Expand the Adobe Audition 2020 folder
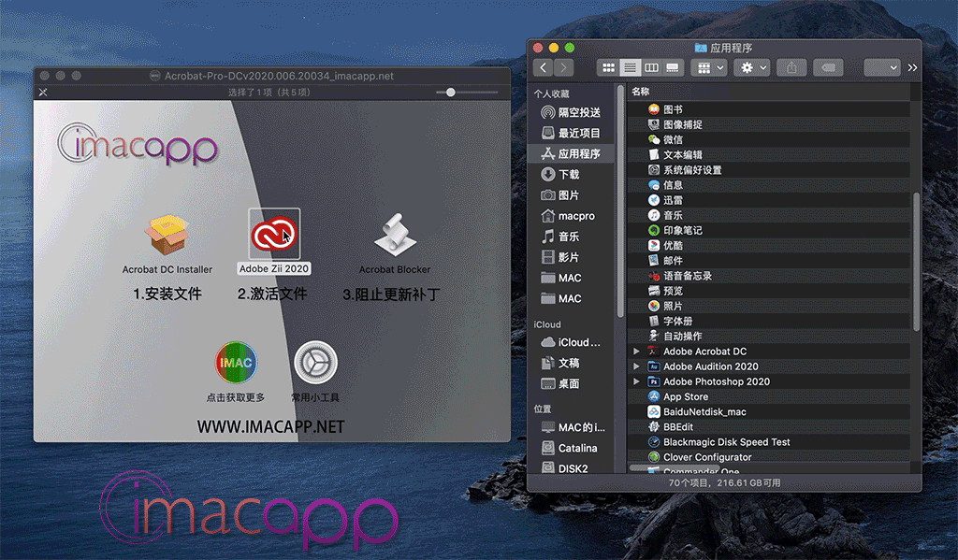This screenshot has width=958, height=560. 636,366
